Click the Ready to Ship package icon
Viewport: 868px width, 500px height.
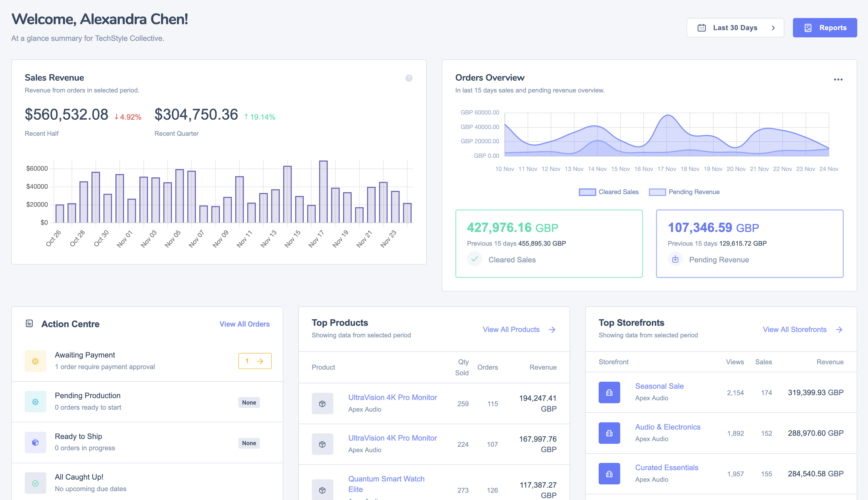click(x=35, y=442)
